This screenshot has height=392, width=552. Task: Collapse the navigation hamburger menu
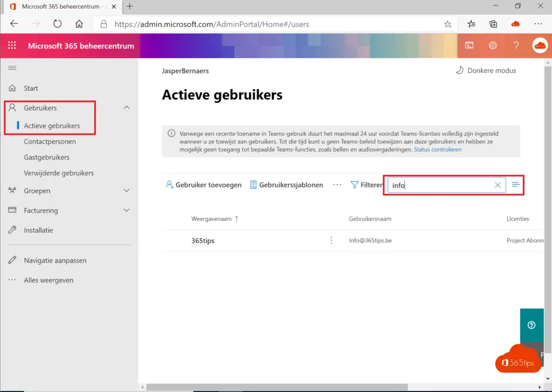coord(12,67)
